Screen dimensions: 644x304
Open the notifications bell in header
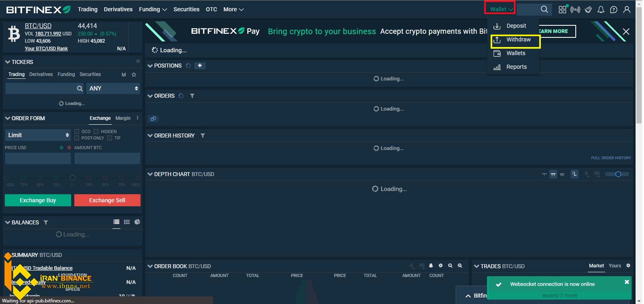(x=601, y=9)
